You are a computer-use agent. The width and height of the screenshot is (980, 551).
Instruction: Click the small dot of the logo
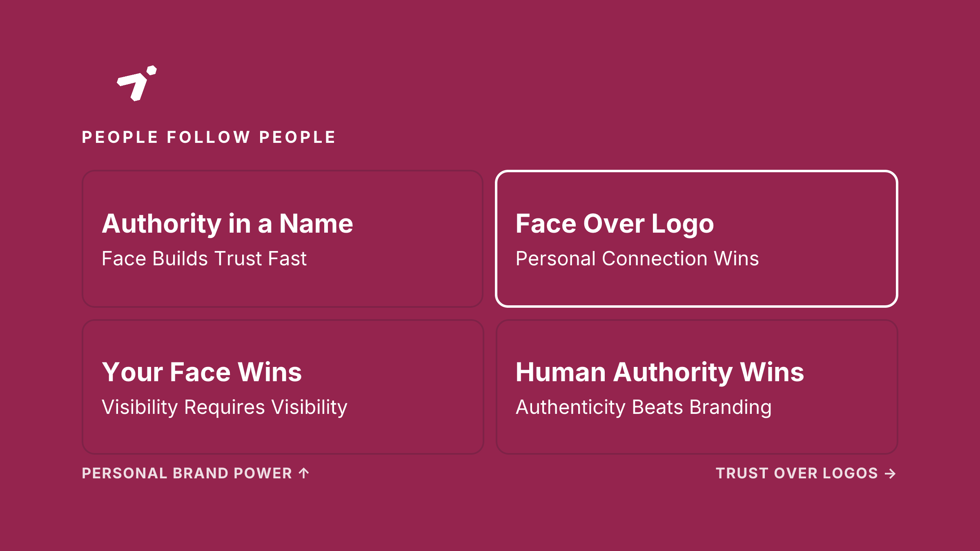point(152,70)
